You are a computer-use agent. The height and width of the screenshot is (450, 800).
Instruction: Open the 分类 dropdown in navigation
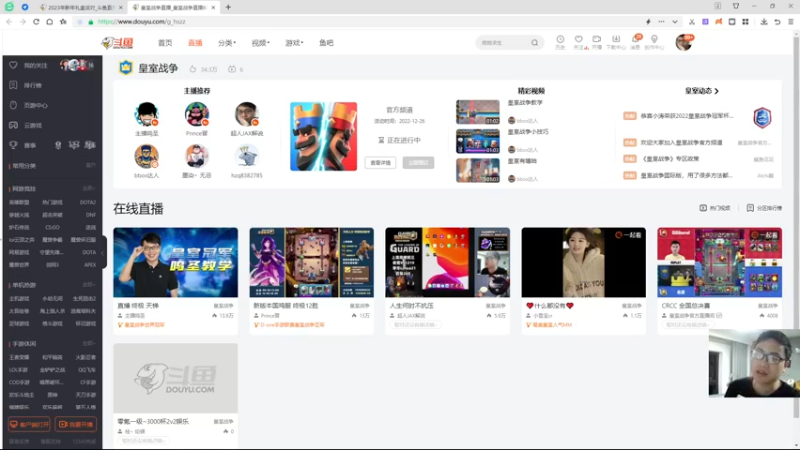tap(227, 43)
